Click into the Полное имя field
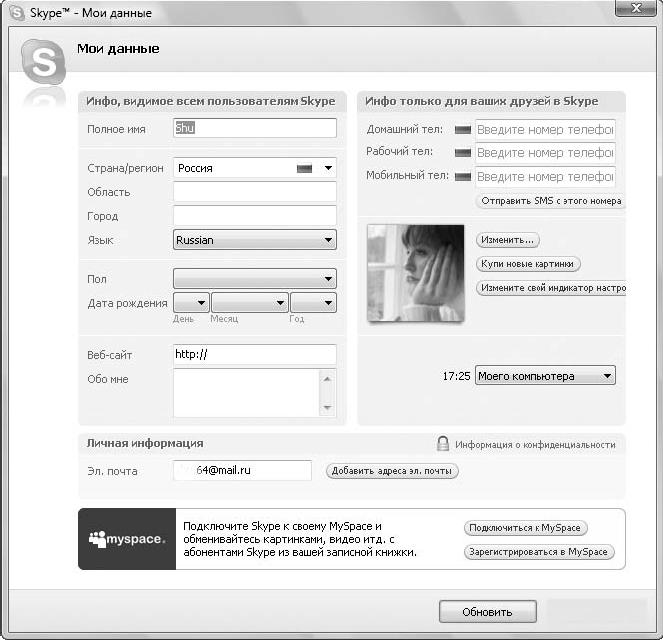Screen dimensions: 663x640 click(x=255, y=129)
